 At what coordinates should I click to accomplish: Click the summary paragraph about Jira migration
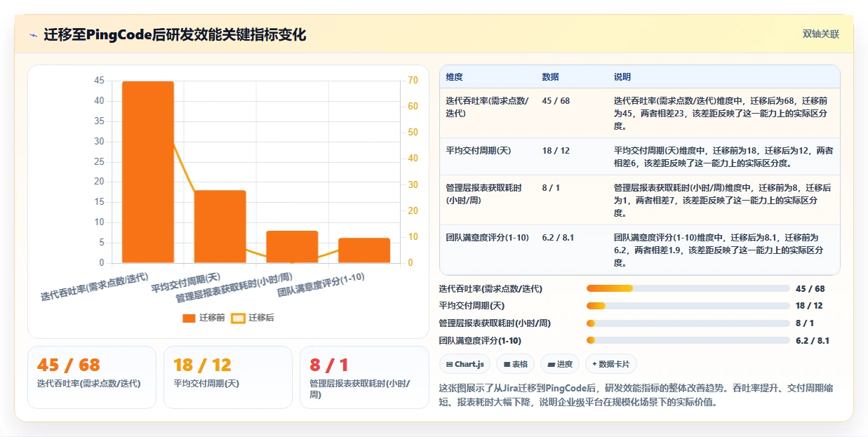tap(635, 395)
